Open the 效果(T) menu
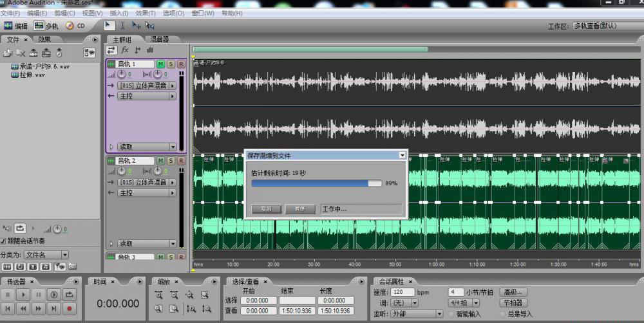Viewport: 644px width, 323px height. pyautogui.click(x=146, y=13)
